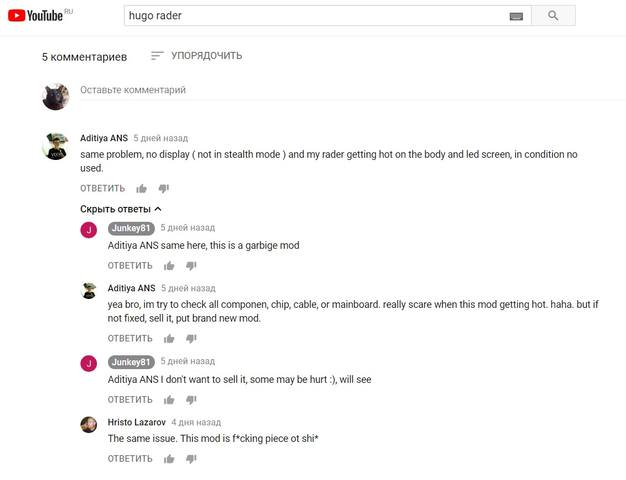
Task: Like Hristo Lazarov's comment
Action: pyautogui.click(x=169, y=459)
